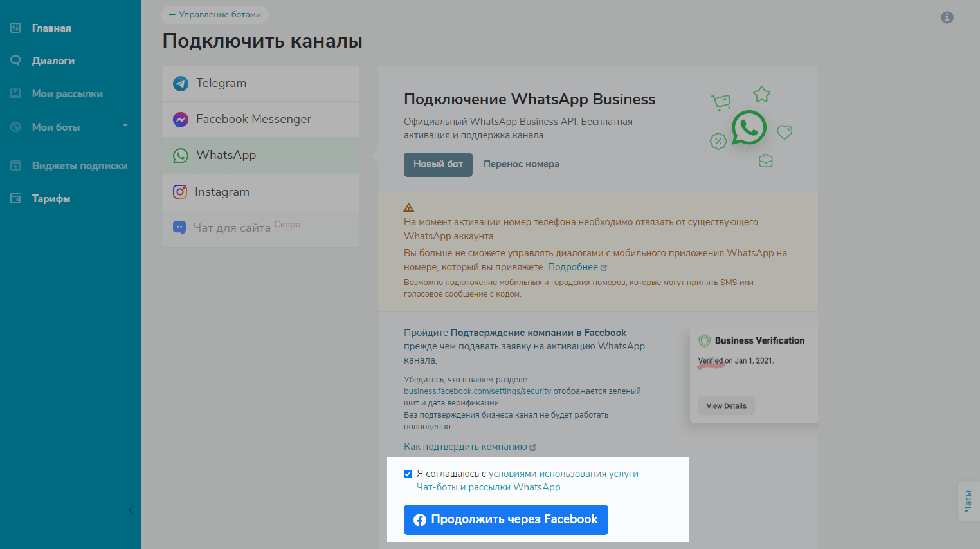Screen dimensions: 980x549
Task: Select the Facebook Messenger channel tab
Action: (260, 119)
